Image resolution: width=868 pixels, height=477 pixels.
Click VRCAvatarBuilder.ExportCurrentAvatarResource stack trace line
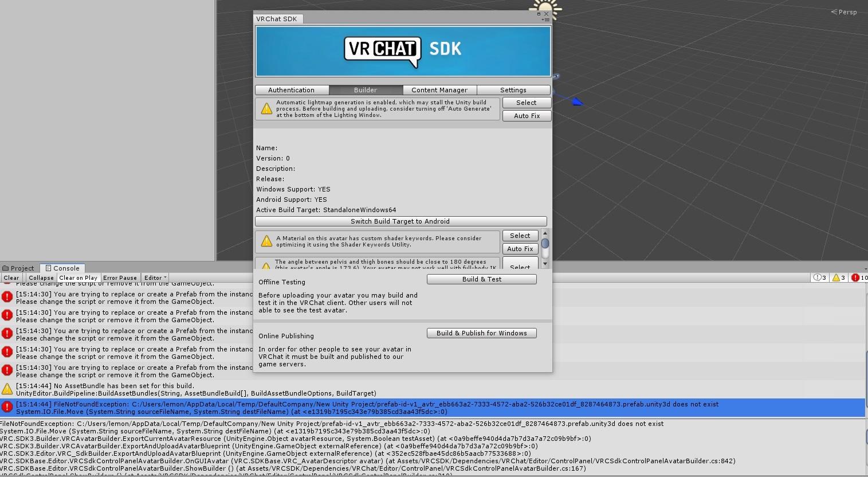click(296, 439)
